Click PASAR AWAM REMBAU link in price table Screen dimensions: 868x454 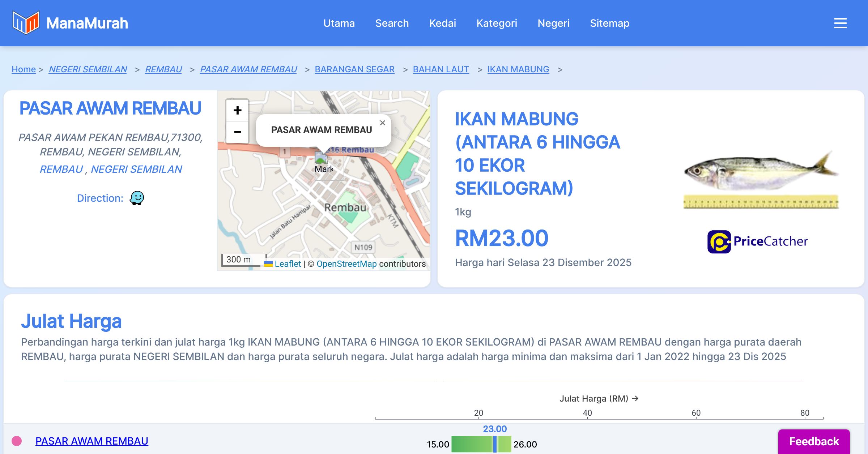[x=92, y=441]
